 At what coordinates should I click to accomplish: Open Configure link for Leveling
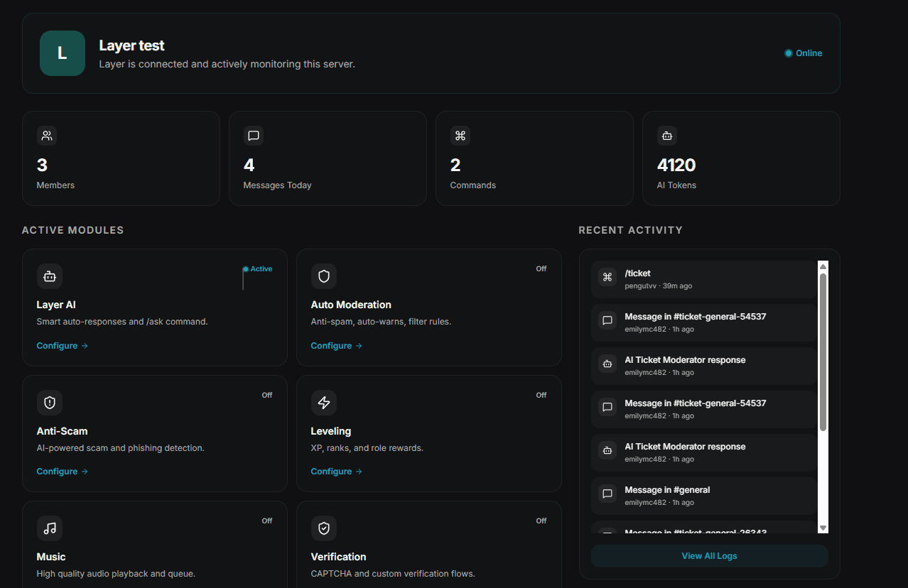337,472
